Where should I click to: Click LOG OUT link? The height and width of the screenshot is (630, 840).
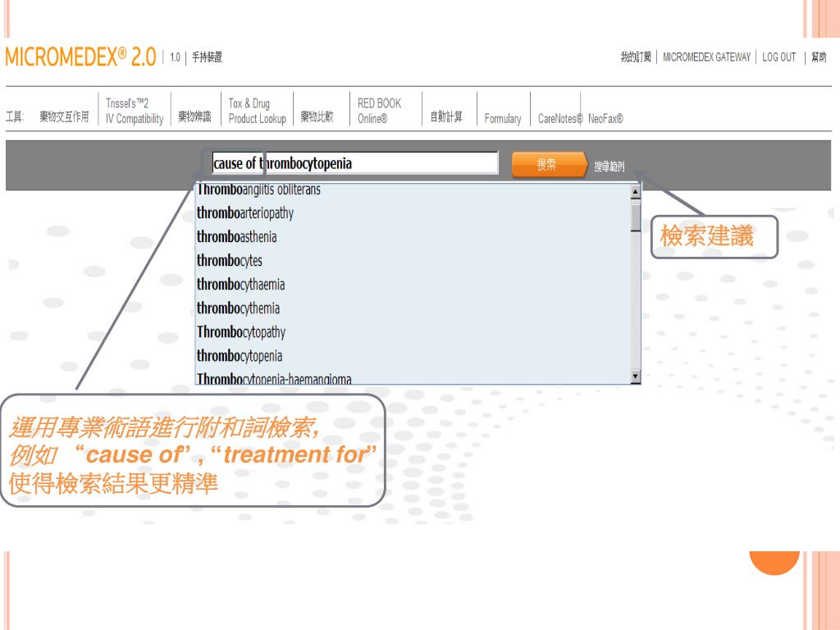coord(779,57)
